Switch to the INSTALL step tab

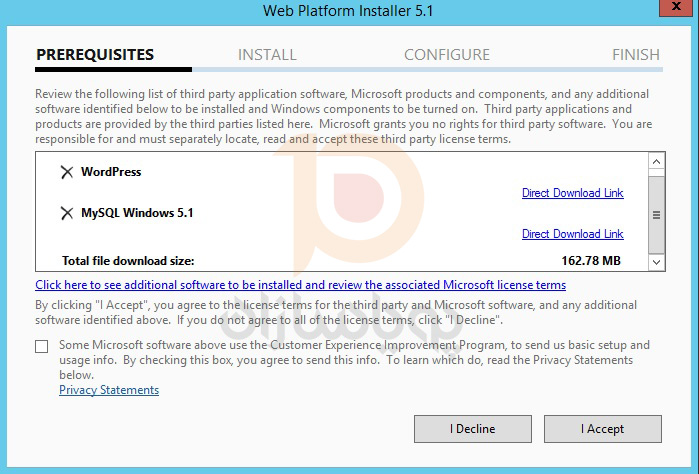[x=267, y=55]
